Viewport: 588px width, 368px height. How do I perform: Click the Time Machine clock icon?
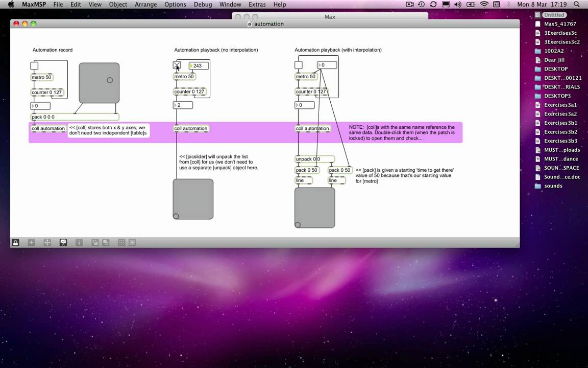coord(422,5)
